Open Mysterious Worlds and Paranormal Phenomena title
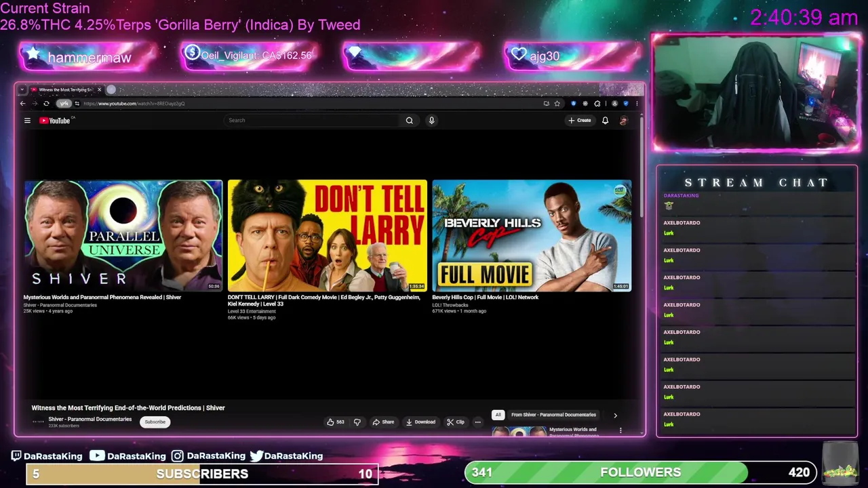 coord(102,298)
